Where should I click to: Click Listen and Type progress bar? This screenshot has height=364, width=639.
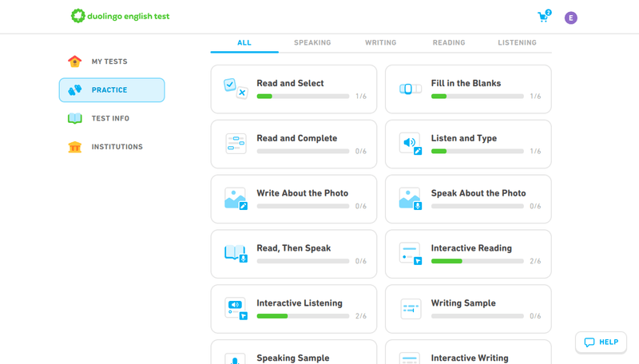477,152
